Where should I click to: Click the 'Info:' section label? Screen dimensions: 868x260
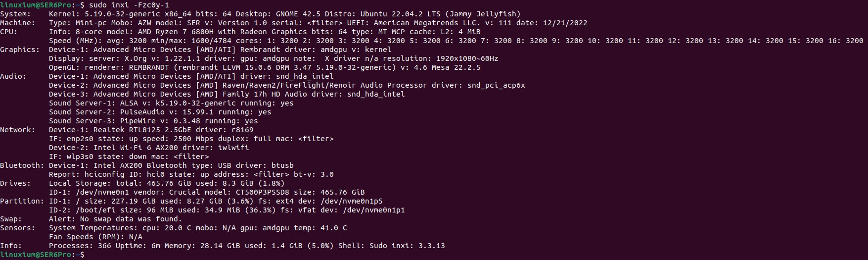[x=11, y=246]
